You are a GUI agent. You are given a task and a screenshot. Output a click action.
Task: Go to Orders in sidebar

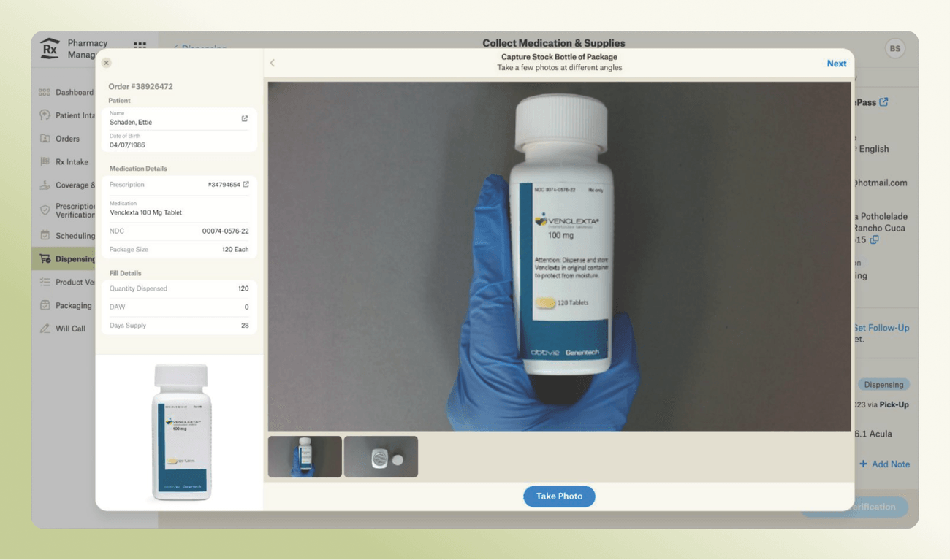tap(67, 139)
